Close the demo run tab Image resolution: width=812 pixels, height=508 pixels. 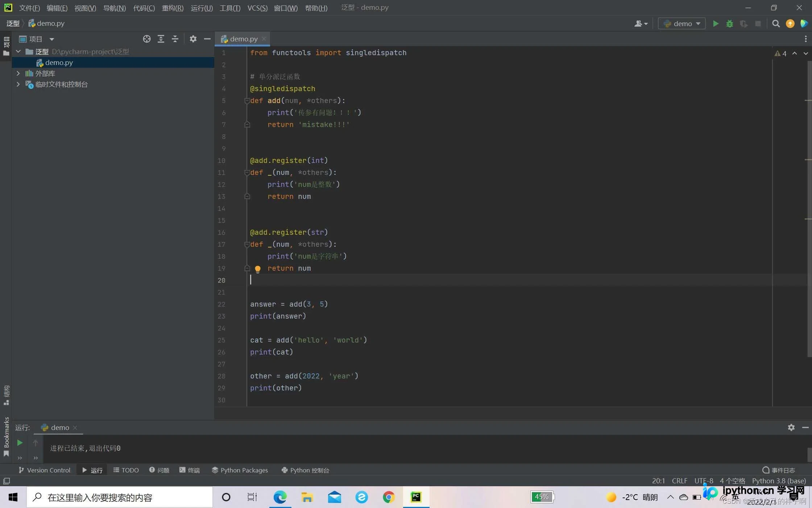pyautogui.click(x=75, y=428)
